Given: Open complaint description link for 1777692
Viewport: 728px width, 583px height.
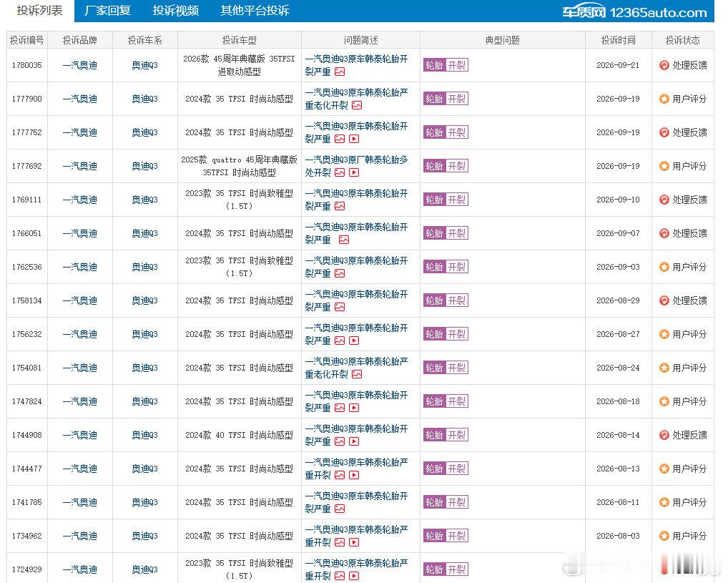Looking at the screenshot, I should (x=356, y=166).
